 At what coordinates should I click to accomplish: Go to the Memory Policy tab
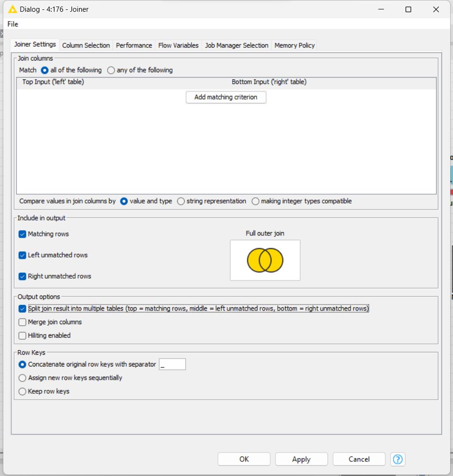(x=295, y=45)
